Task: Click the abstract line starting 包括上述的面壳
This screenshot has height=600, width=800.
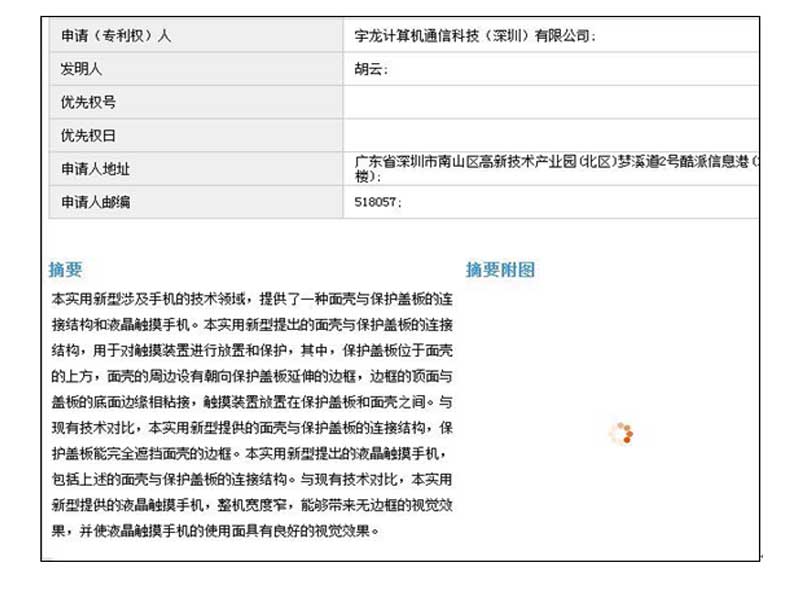Action: 252,480
